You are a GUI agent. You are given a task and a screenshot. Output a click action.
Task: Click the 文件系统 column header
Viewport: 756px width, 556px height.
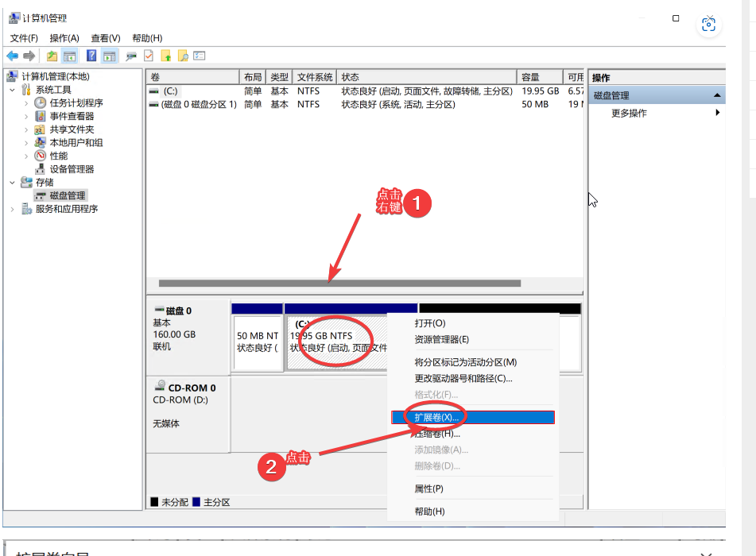coord(315,77)
